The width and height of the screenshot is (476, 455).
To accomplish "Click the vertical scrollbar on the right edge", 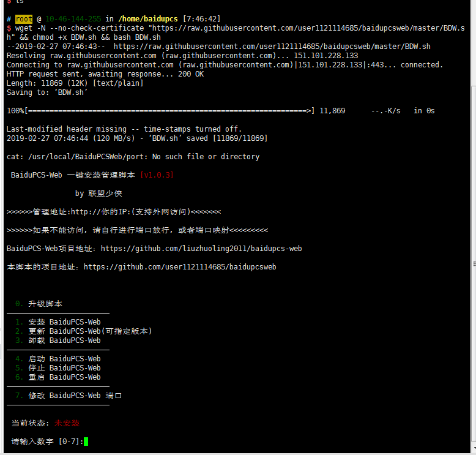I will (x=474, y=265).
